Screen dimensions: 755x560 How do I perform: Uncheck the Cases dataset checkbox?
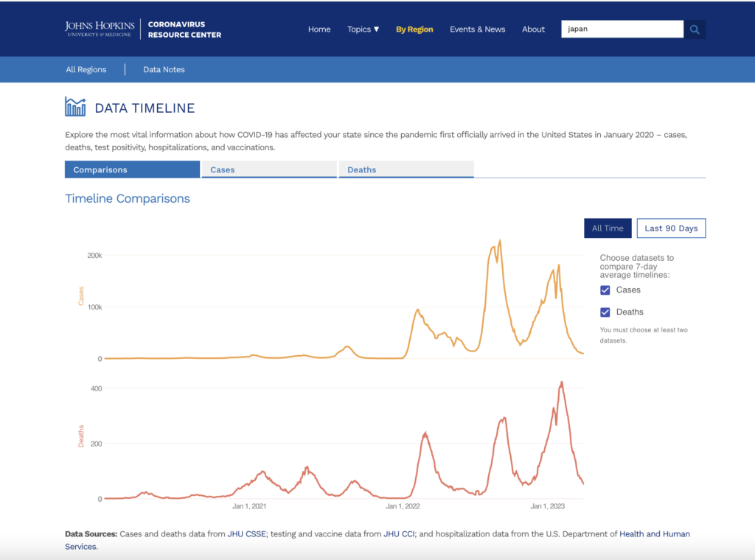(x=605, y=290)
